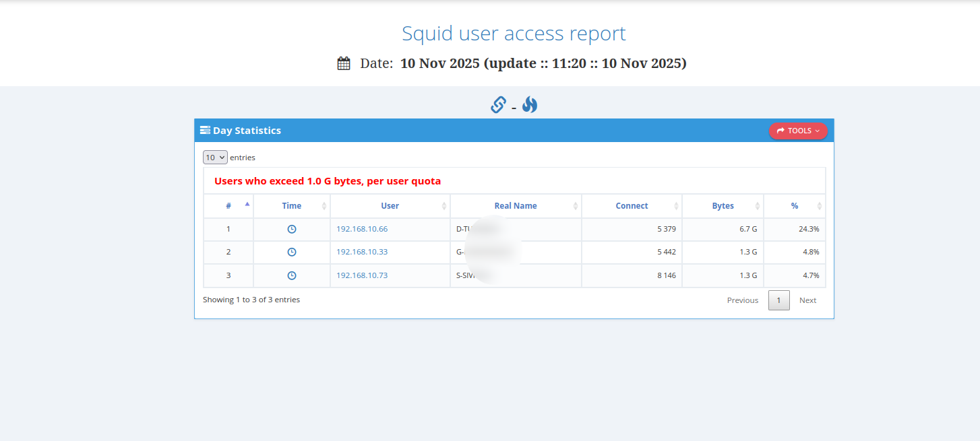
Task: Go to the Previous page
Action: 743,300
